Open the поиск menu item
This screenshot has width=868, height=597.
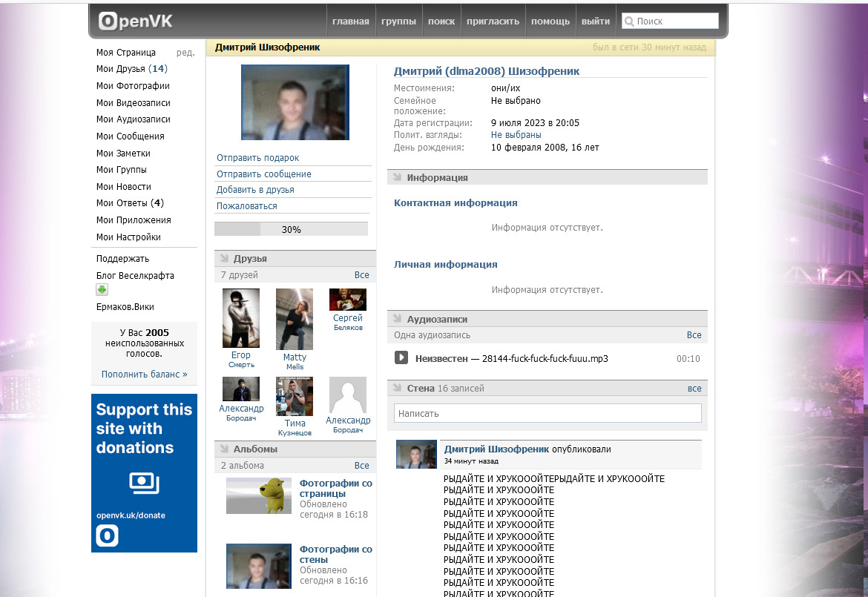(x=441, y=21)
